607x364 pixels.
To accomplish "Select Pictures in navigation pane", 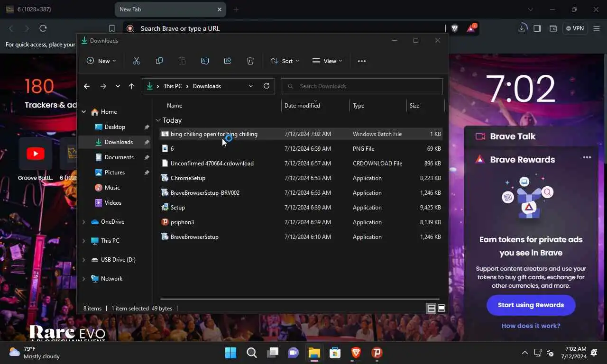I will click(115, 173).
